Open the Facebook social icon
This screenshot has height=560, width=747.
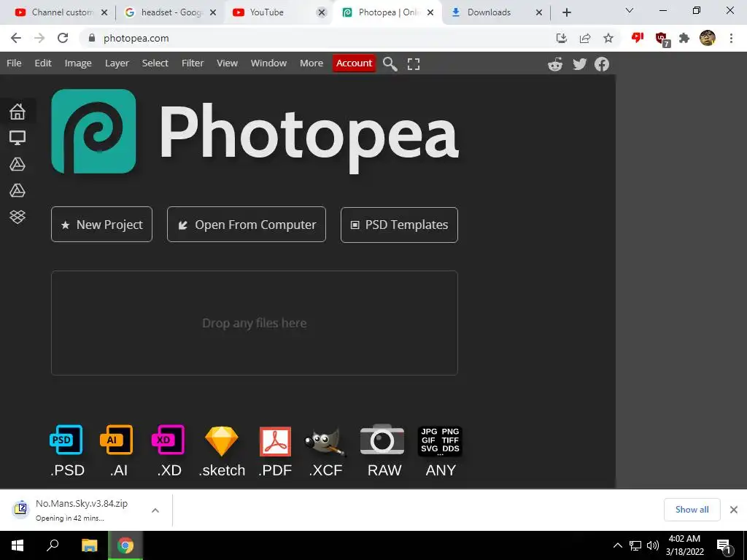point(602,64)
